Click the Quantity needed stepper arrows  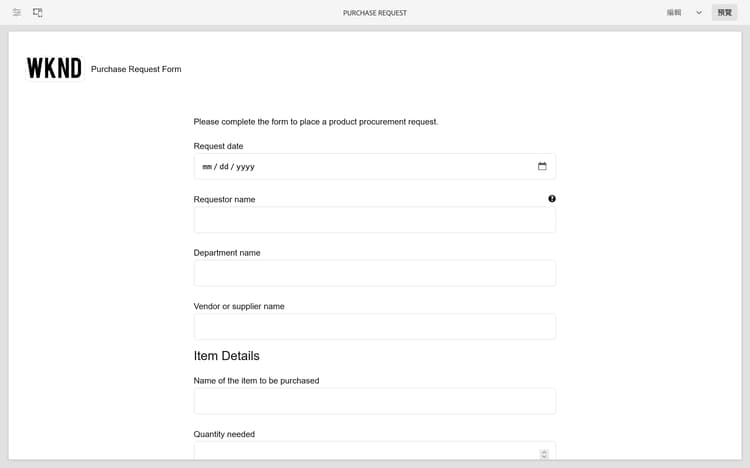coord(544,454)
